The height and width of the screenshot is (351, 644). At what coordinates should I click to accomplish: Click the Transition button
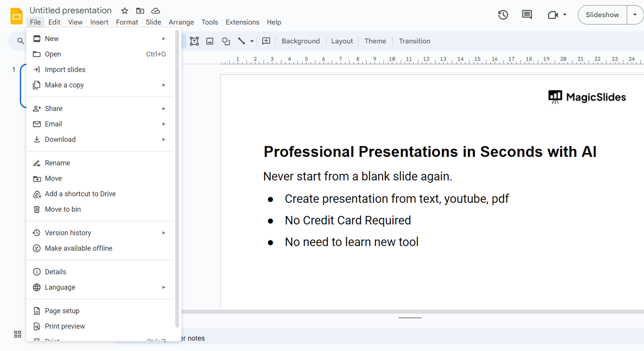click(x=414, y=41)
